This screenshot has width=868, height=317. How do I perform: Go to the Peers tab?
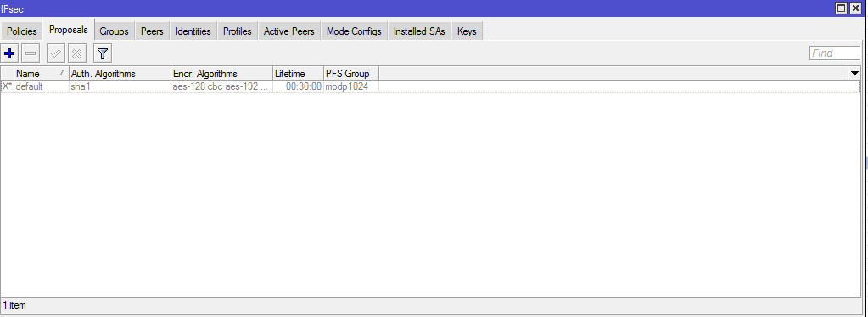152,31
